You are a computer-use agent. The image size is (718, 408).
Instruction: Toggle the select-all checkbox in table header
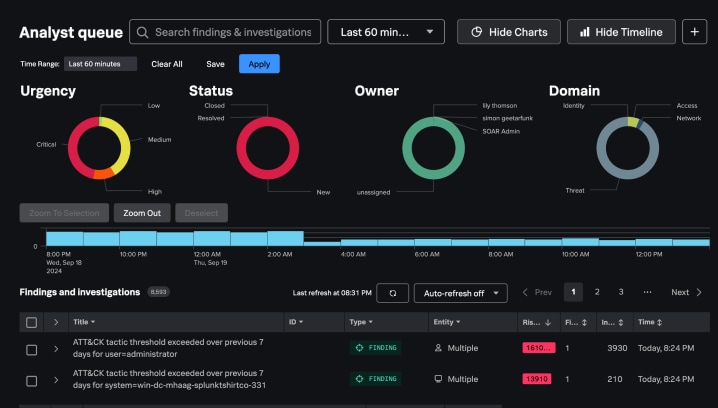(31, 323)
